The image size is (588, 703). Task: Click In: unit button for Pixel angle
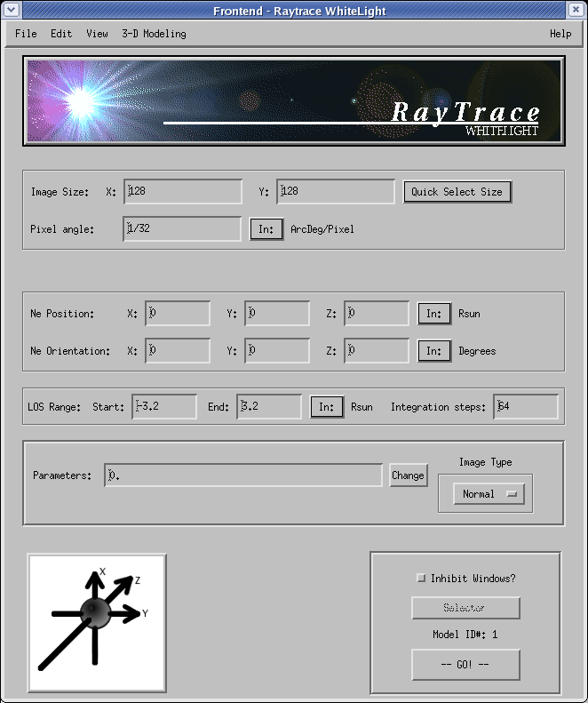coord(266,229)
